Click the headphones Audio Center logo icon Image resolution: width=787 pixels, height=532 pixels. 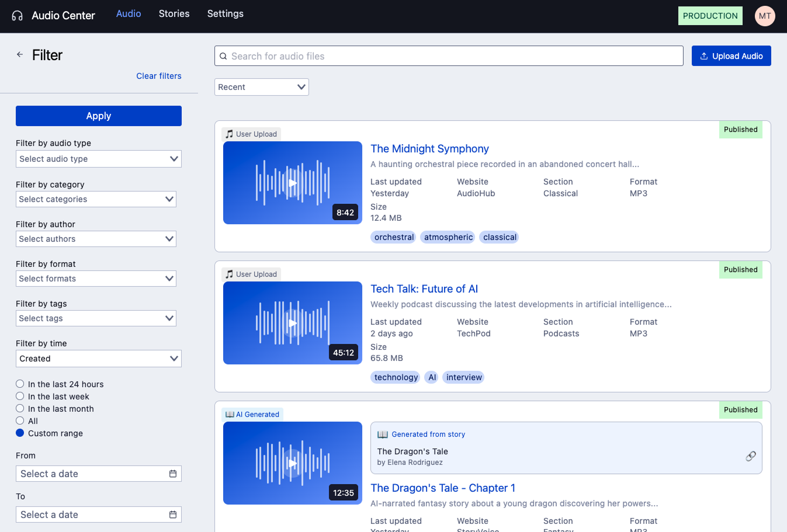click(x=18, y=16)
